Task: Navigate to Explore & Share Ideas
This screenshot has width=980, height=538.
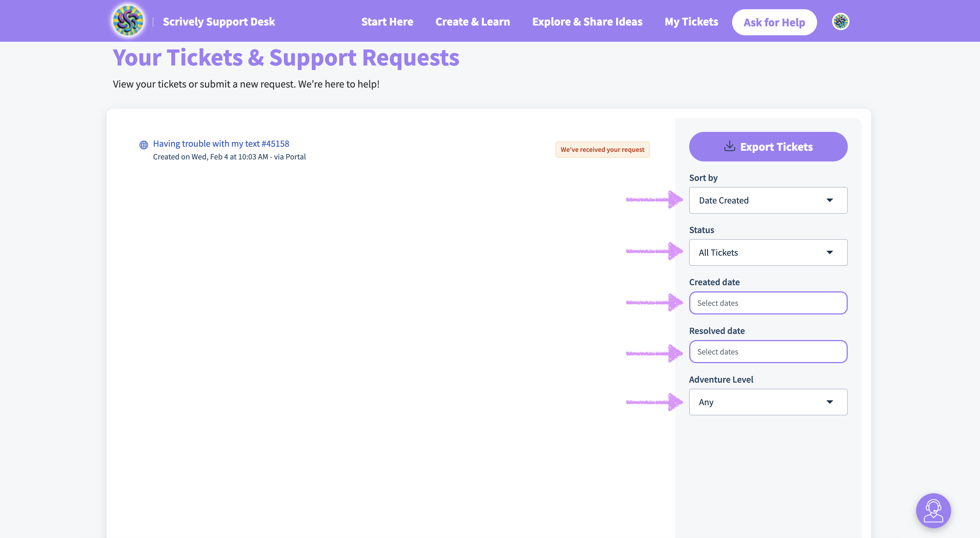Action: (x=587, y=22)
